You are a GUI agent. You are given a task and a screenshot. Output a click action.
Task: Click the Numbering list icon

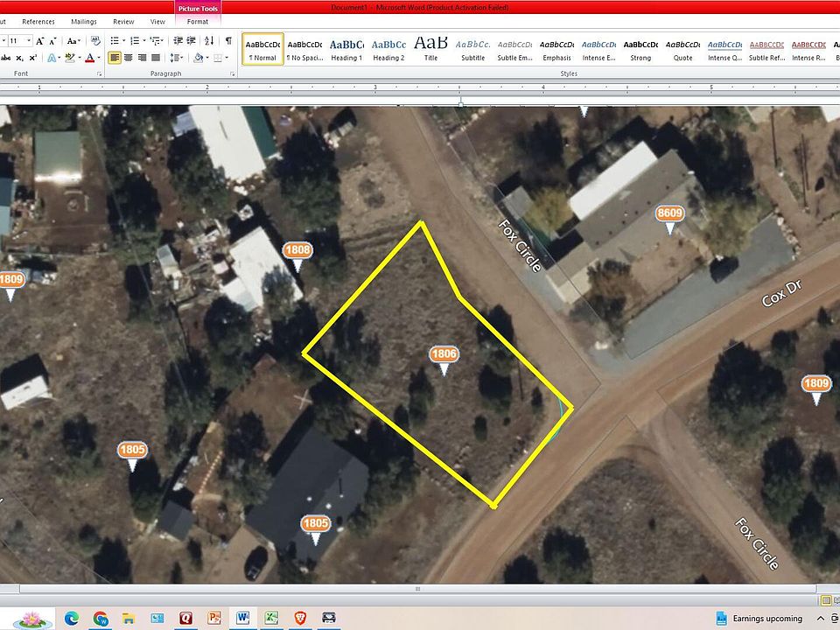[135, 41]
